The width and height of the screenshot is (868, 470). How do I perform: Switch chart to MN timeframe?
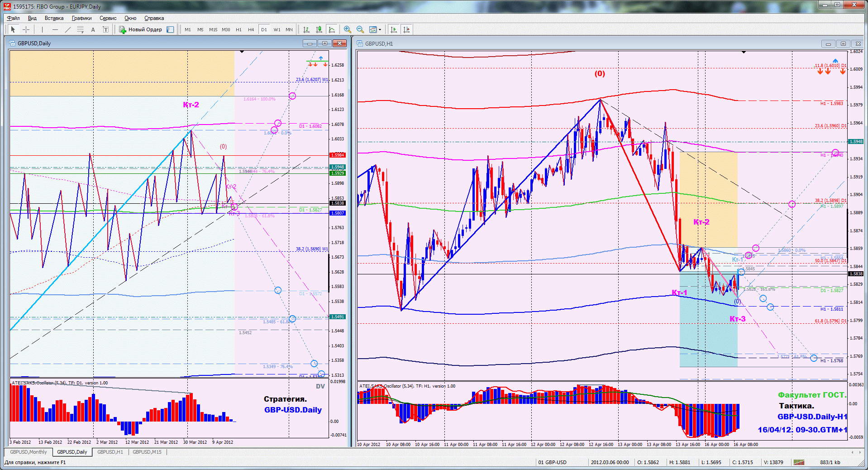289,29
